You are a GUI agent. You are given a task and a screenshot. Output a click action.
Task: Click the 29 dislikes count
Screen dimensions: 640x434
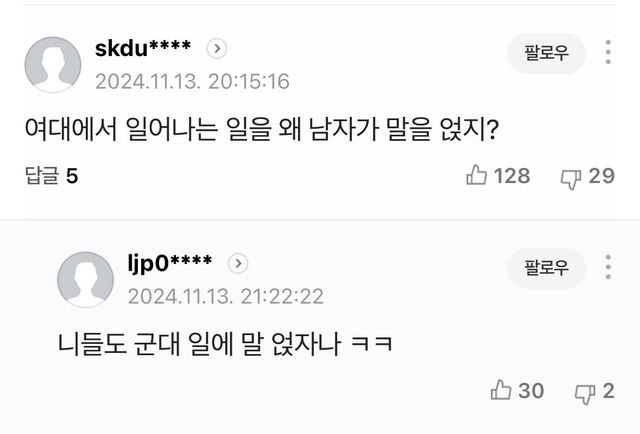[x=601, y=176]
